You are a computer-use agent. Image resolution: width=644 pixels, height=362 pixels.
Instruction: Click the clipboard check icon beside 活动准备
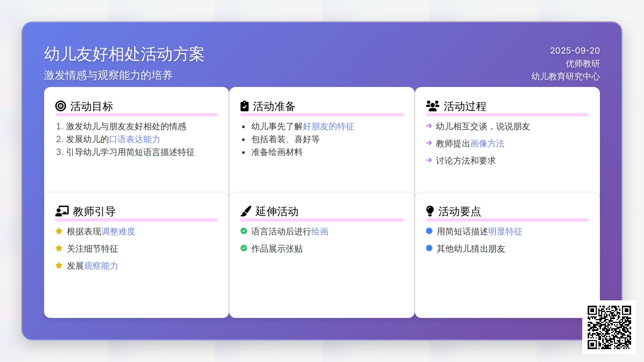(x=245, y=106)
